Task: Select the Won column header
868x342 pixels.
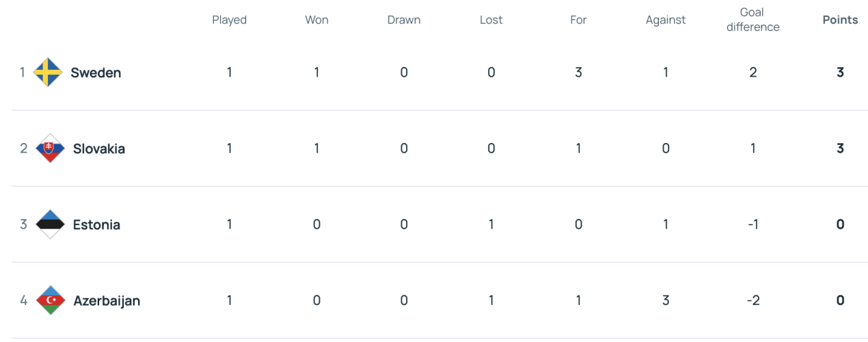Action: coord(316,20)
